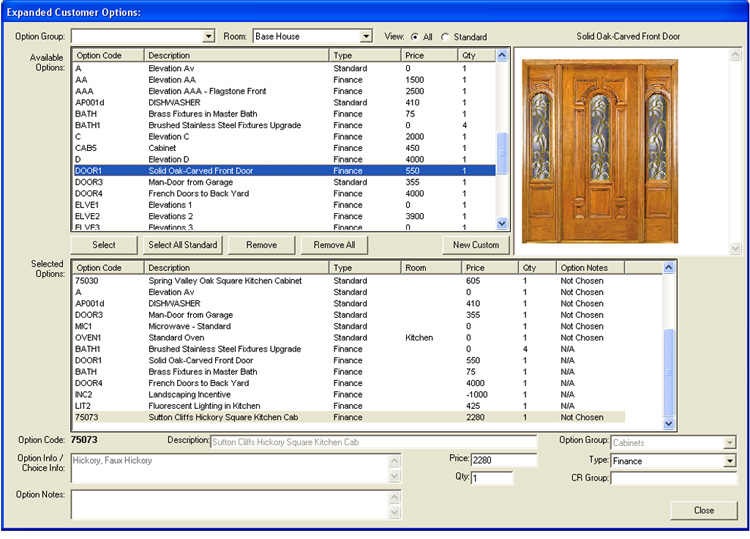Click Selected Options scroll down arrow
Viewport: 750px width, 539px height.
click(669, 424)
